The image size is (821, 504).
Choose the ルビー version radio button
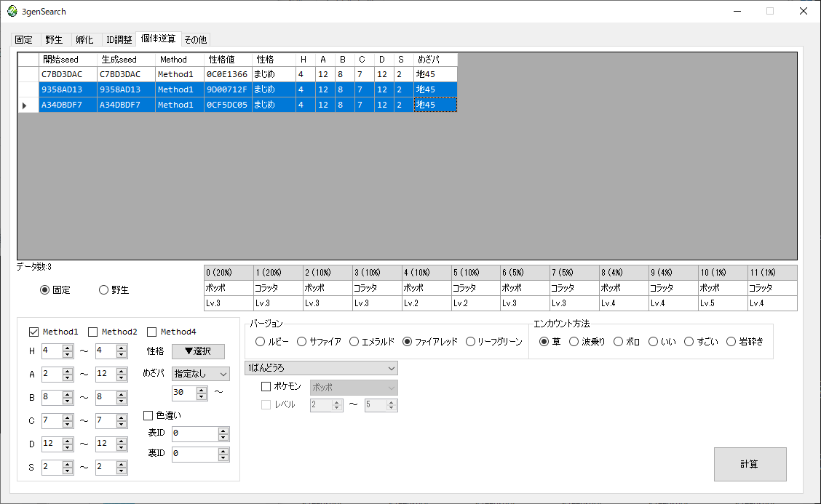(271, 342)
